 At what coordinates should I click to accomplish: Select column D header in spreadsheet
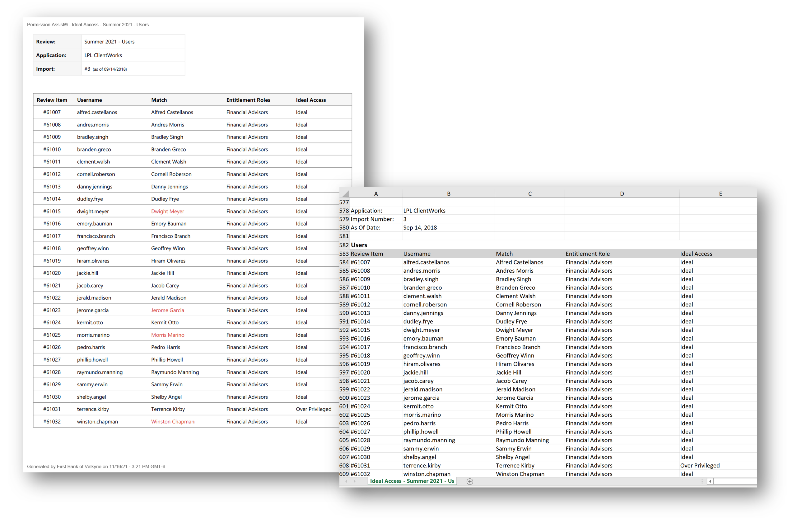click(x=621, y=193)
